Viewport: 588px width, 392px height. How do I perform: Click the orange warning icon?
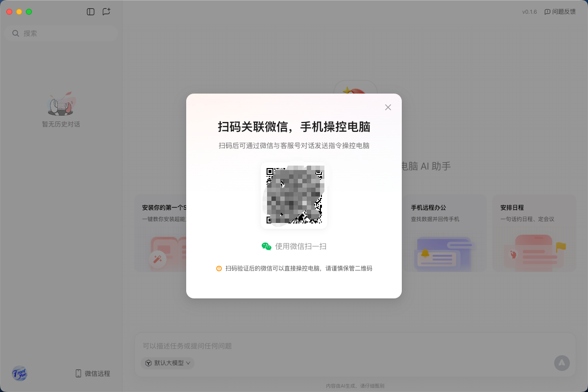pos(219,269)
